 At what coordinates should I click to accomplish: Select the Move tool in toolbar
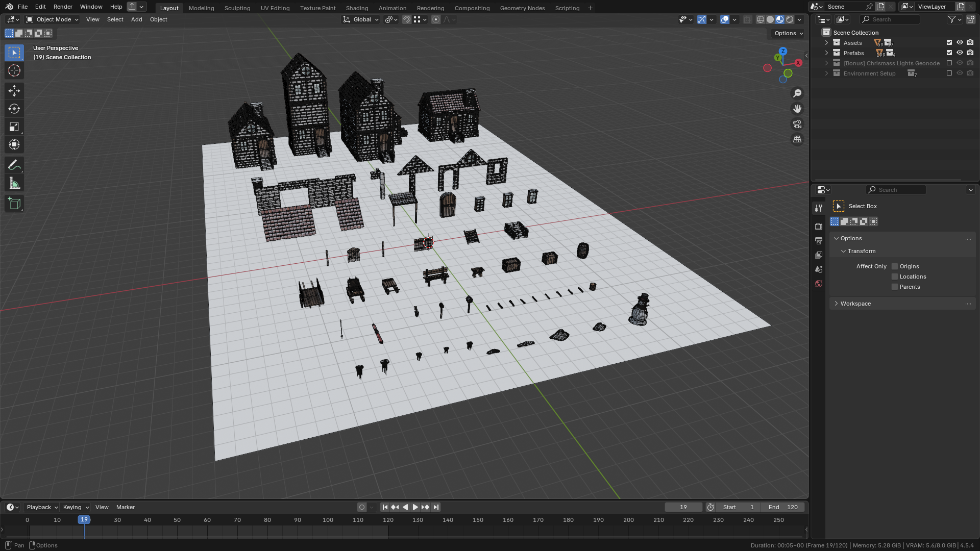click(x=14, y=91)
